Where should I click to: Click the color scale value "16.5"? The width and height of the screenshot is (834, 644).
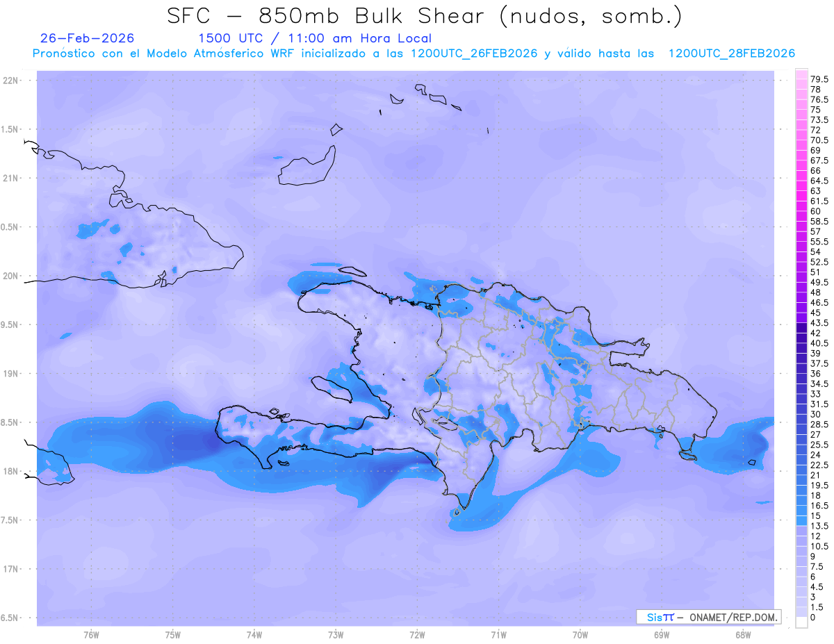tap(820, 506)
